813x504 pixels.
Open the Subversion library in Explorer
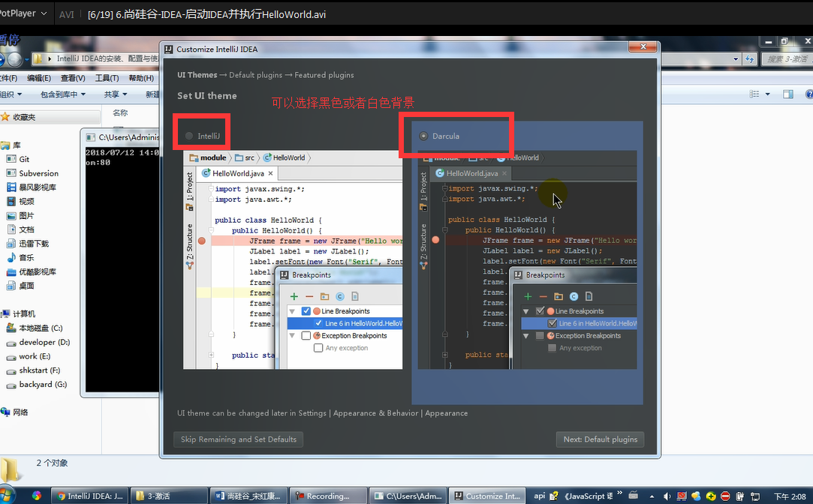[38, 173]
